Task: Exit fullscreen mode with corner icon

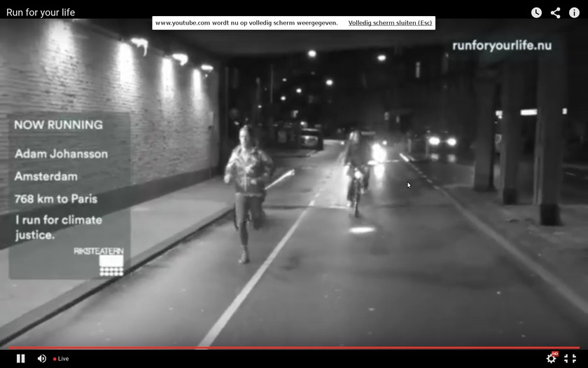Action: 570,359
